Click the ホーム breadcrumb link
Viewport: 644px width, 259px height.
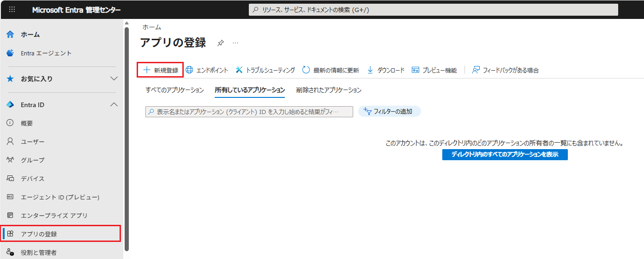(x=152, y=27)
